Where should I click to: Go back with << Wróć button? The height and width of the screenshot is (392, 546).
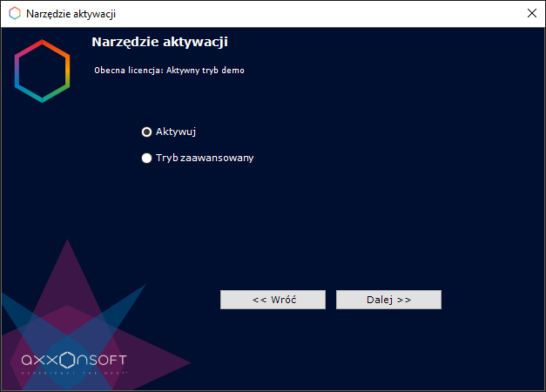click(x=273, y=300)
